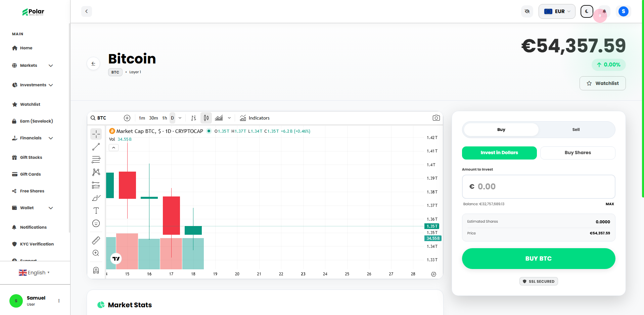
Task: Select the text annotation tool
Action: pyautogui.click(x=96, y=211)
